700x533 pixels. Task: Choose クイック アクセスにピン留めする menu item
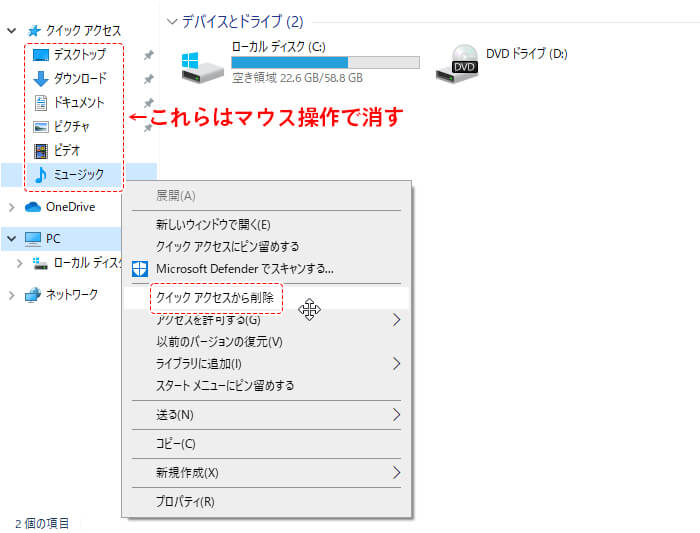pyautogui.click(x=267, y=246)
